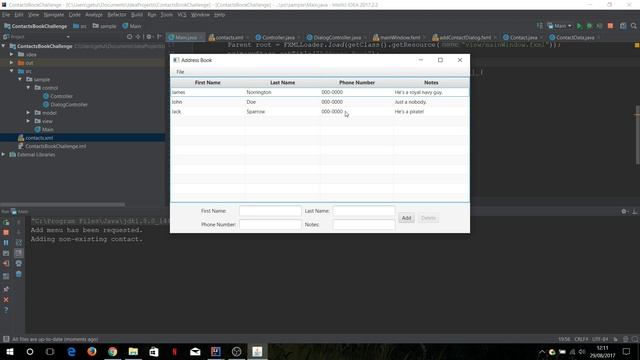The height and width of the screenshot is (360, 640).
Task: Click the Add button in Address Book
Action: click(406, 218)
